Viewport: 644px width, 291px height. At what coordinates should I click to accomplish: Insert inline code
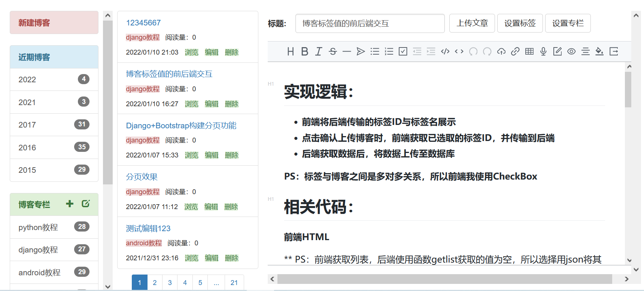pos(459,52)
